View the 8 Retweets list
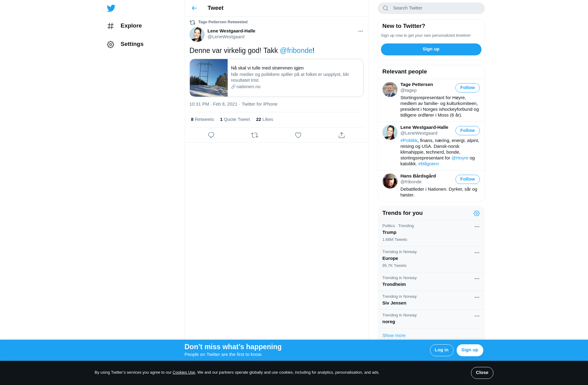Image resolution: width=588 pixels, height=385 pixels. (x=202, y=119)
